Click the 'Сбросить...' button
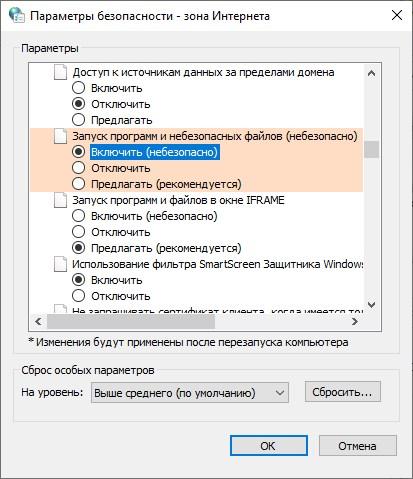This screenshot has height=479, width=413. tap(342, 392)
